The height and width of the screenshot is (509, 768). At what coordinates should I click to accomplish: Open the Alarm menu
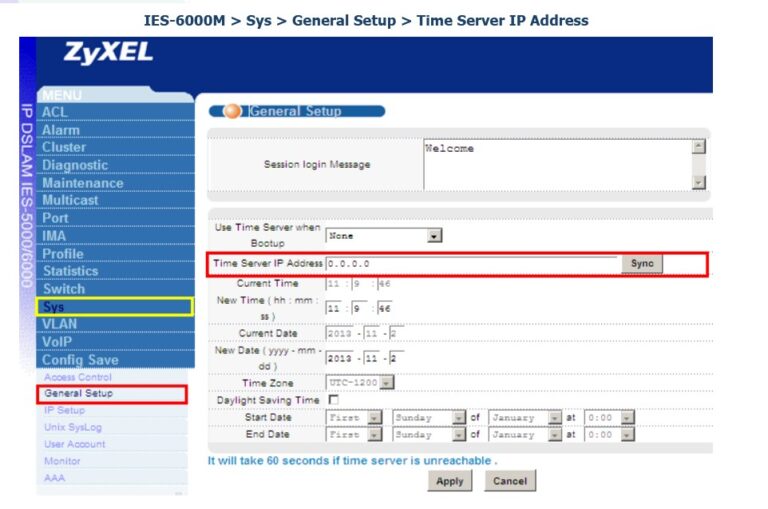point(116,130)
